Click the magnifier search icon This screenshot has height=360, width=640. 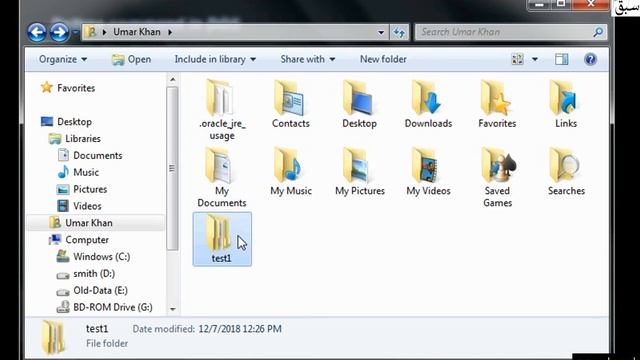[598, 32]
